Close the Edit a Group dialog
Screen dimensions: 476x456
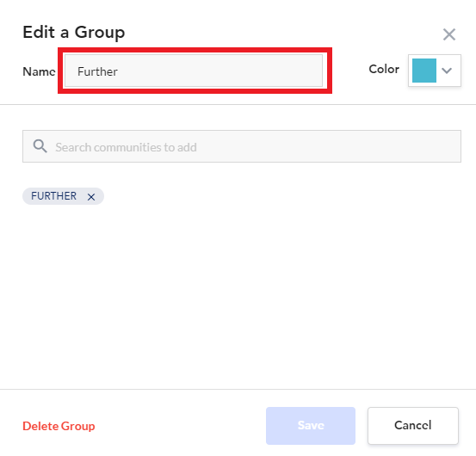(x=449, y=34)
